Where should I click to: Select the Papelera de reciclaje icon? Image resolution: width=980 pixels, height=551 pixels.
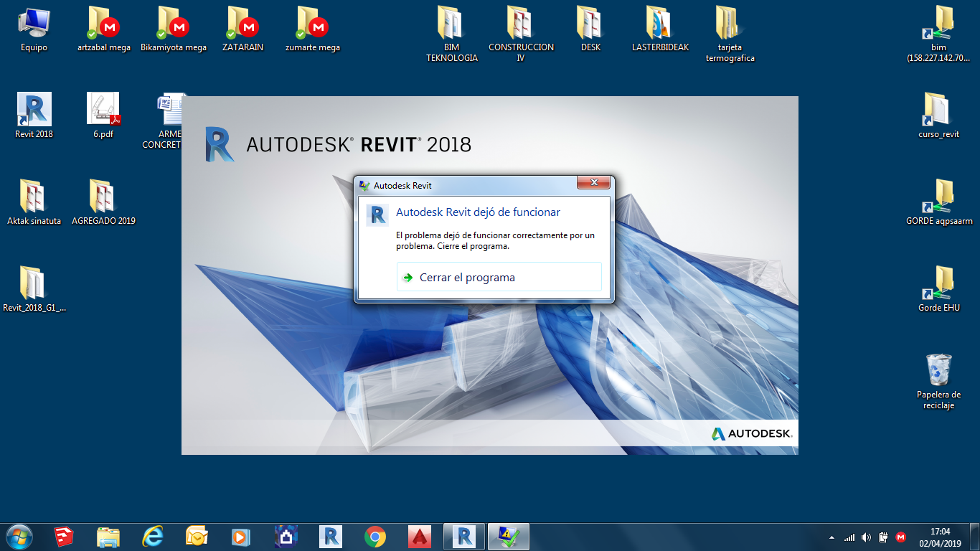pyautogui.click(x=938, y=382)
